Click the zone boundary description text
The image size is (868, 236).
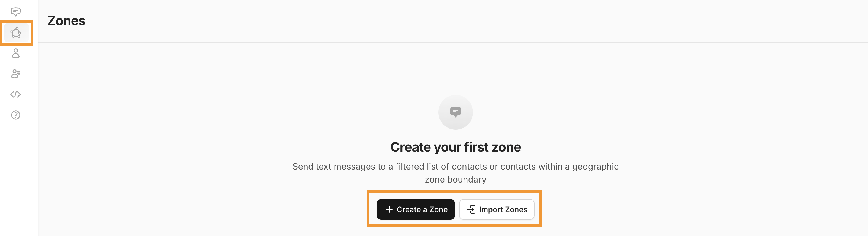tap(456, 173)
